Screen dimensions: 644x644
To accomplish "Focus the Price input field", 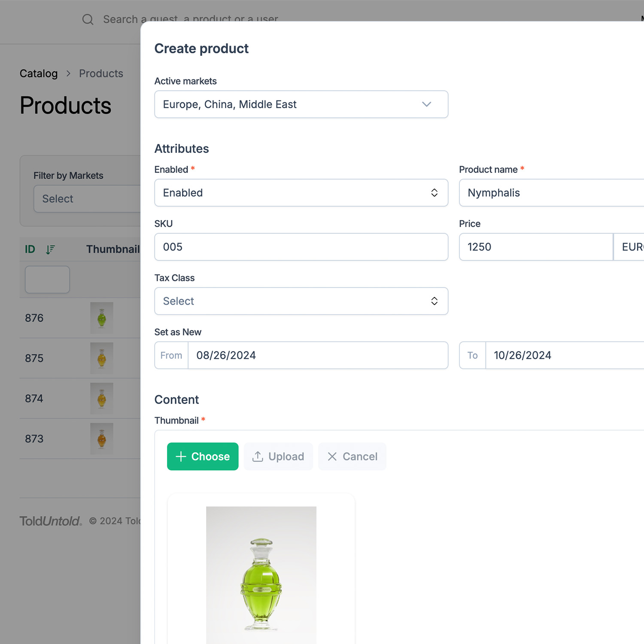I will (535, 247).
